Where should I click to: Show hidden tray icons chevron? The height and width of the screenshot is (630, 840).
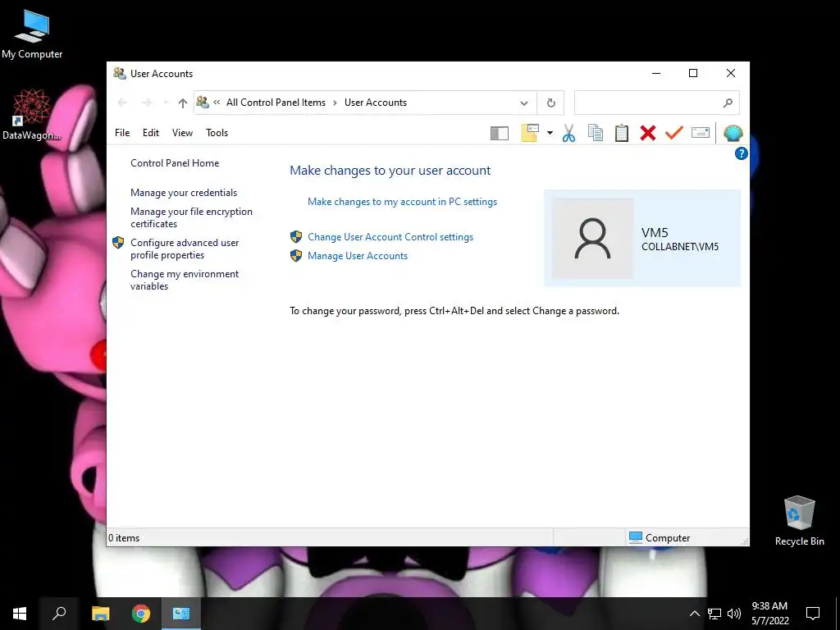(x=694, y=614)
